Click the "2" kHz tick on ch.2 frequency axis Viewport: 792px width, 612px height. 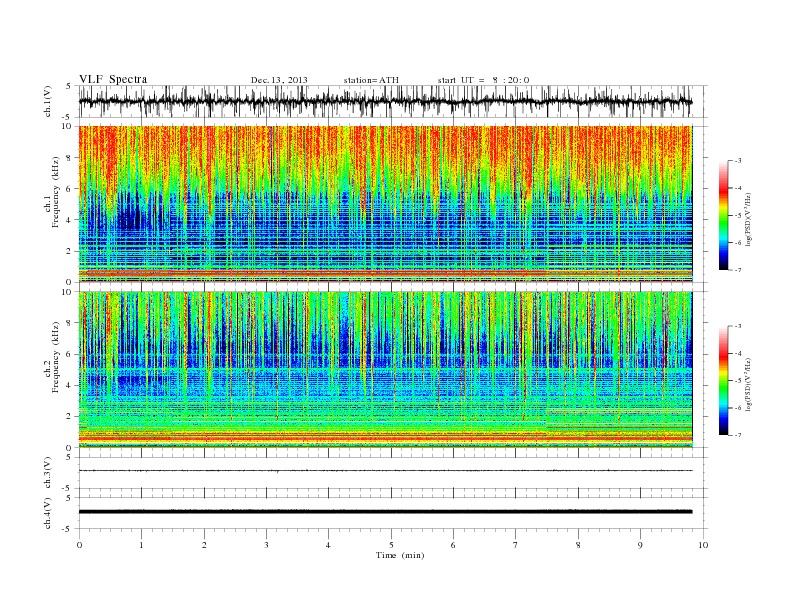(x=69, y=417)
